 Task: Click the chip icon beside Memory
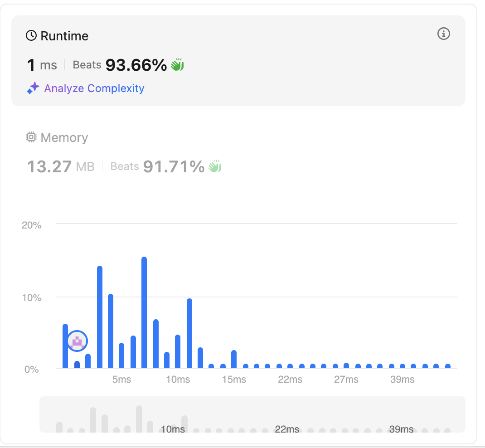pyautogui.click(x=31, y=137)
